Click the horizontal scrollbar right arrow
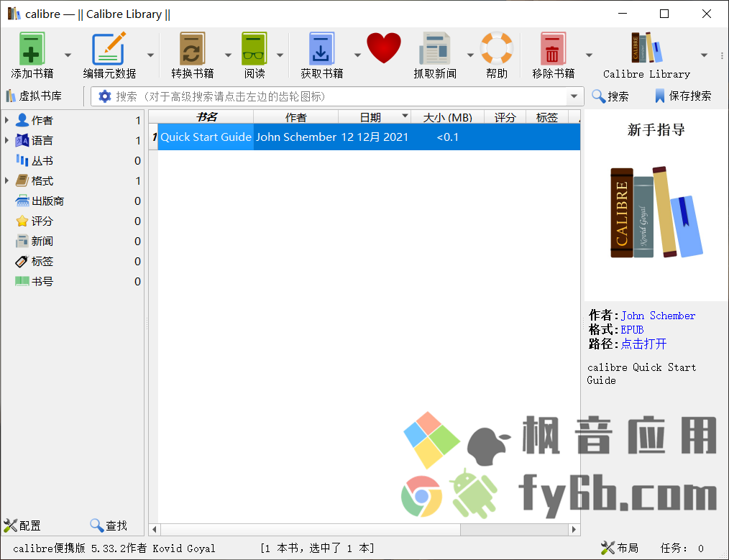This screenshot has height=560, width=729. tap(574, 529)
